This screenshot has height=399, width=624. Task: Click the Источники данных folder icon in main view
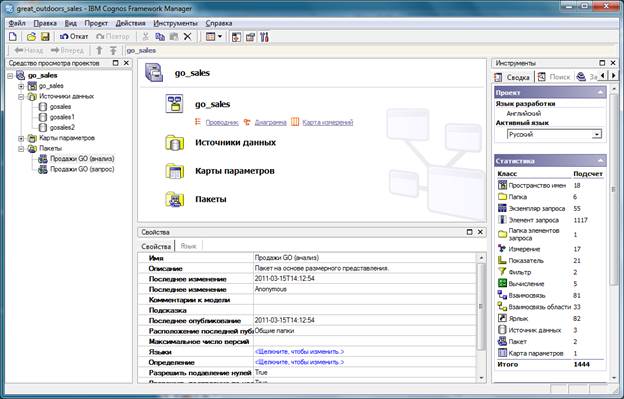[174, 142]
